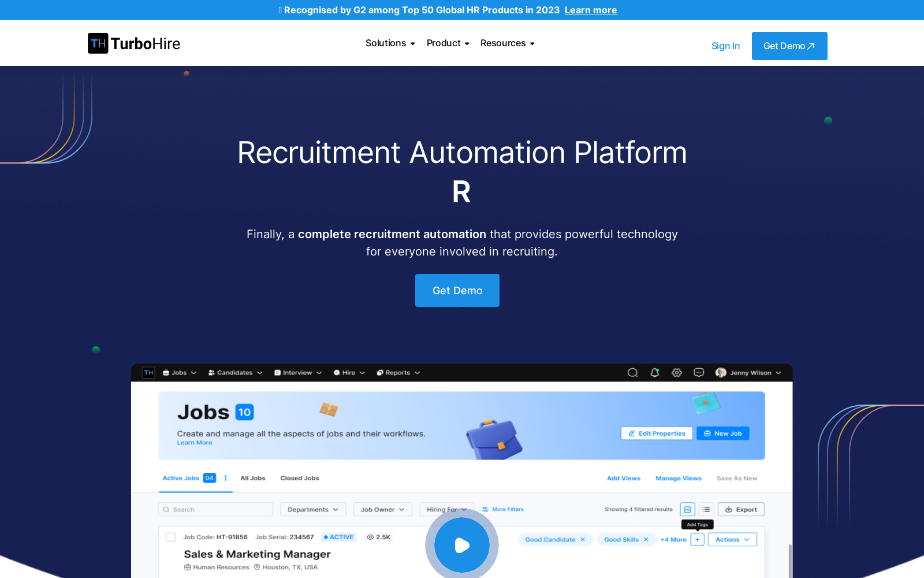Click the Add Views link
The image size is (924, 578).
624,479
